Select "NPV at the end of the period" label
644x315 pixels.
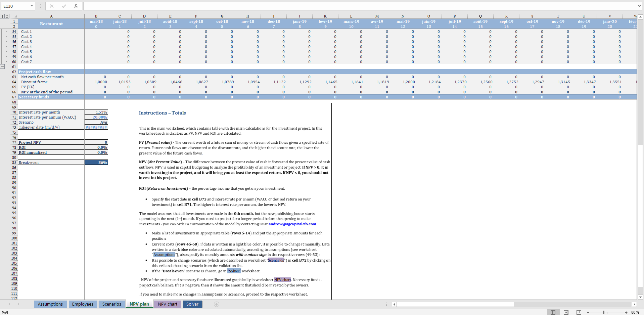51,92
